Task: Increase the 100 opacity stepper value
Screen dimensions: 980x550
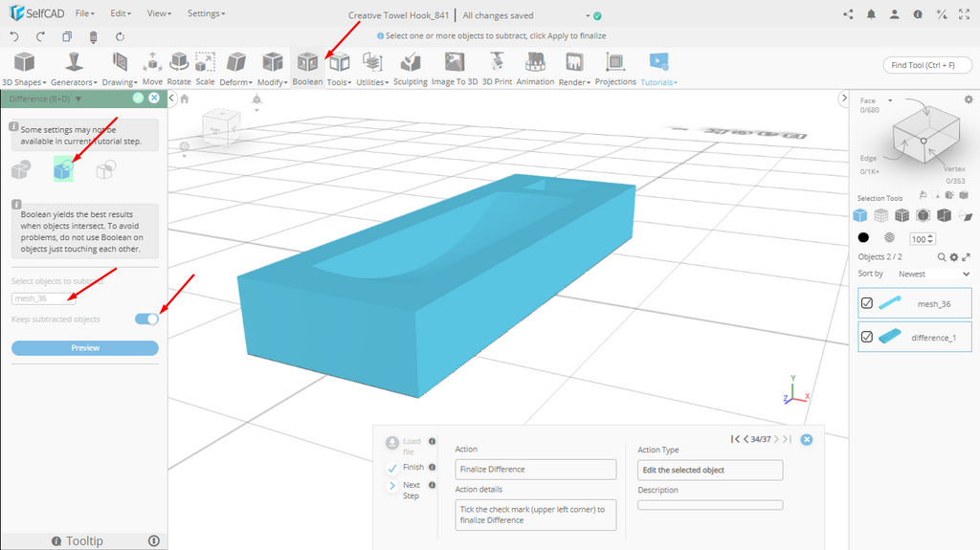Action: [x=930, y=236]
